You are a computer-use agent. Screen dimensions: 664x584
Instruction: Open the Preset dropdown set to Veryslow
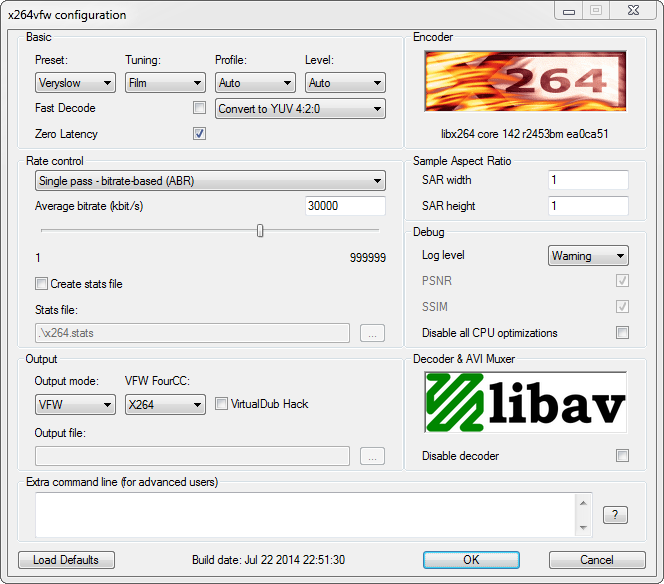[x=75, y=83]
